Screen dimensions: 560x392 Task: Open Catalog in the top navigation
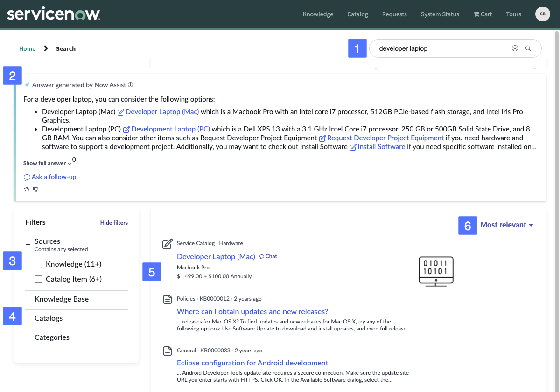(358, 14)
